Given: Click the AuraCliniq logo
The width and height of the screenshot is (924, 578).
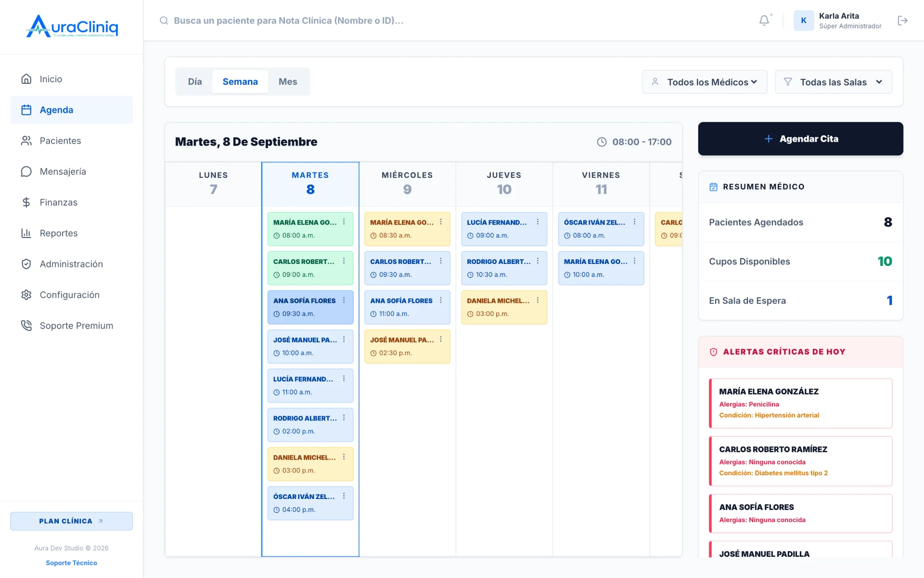Looking at the screenshot, I should pos(72,26).
